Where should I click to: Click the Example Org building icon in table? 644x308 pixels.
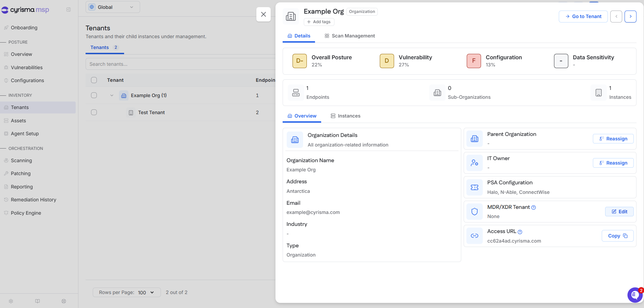point(124,96)
